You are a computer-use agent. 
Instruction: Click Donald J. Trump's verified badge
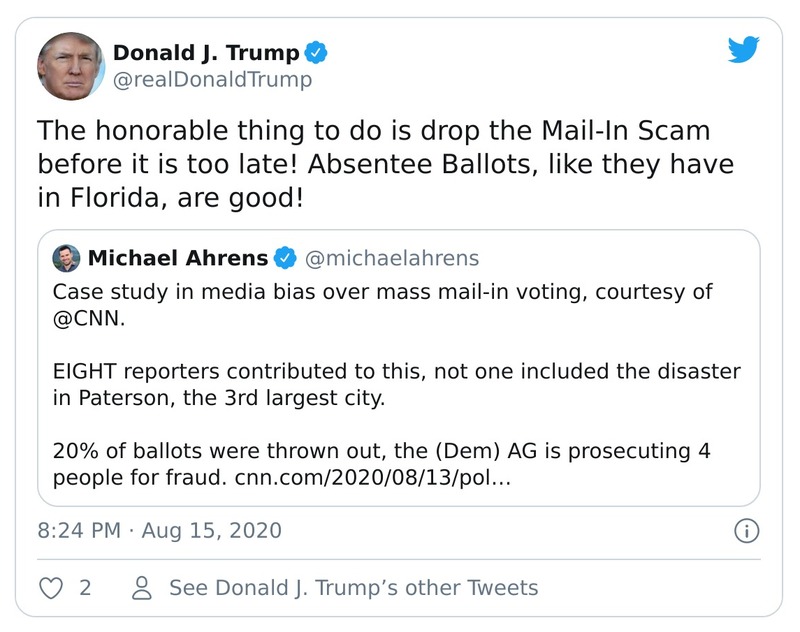tap(315, 54)
